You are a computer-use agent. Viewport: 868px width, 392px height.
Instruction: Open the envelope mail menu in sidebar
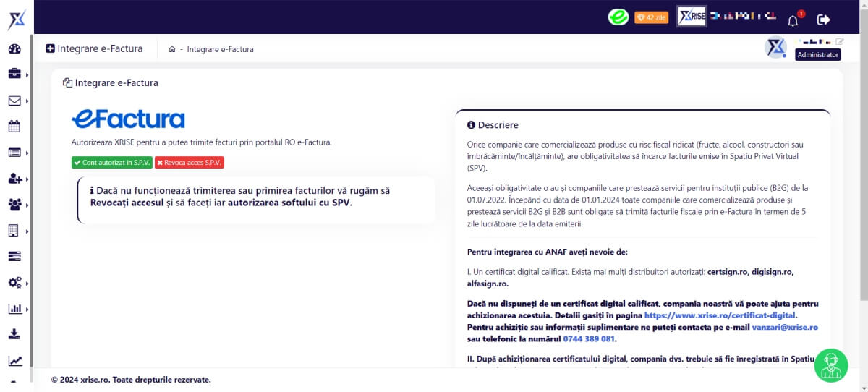(14, 101)
